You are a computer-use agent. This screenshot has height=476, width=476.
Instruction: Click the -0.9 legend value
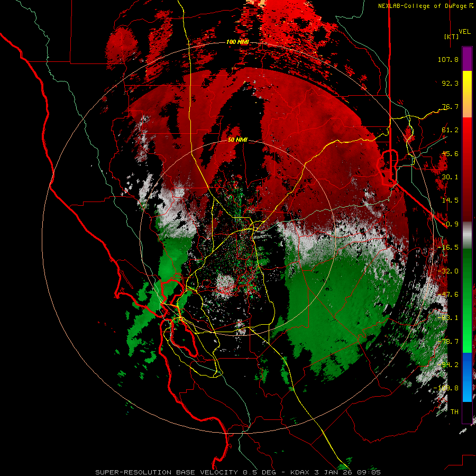pos(450,224)
